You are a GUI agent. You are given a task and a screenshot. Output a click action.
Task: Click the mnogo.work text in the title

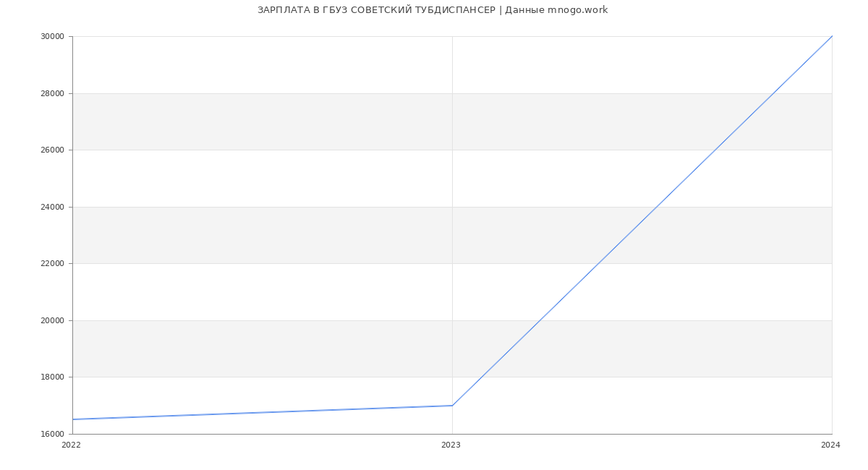coord(577,10)
